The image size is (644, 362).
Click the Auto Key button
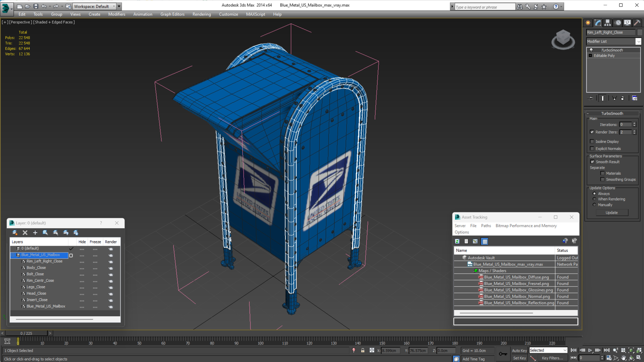(519, 350)
